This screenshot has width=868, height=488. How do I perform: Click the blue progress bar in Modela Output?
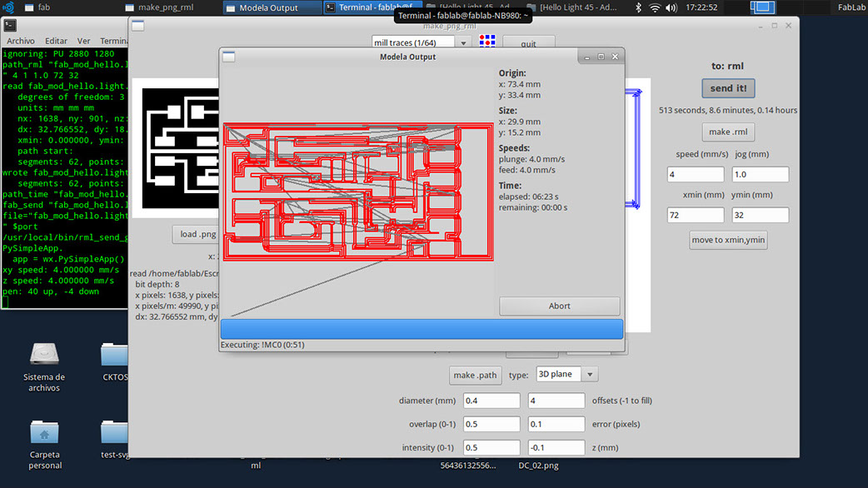click(422, 329)
